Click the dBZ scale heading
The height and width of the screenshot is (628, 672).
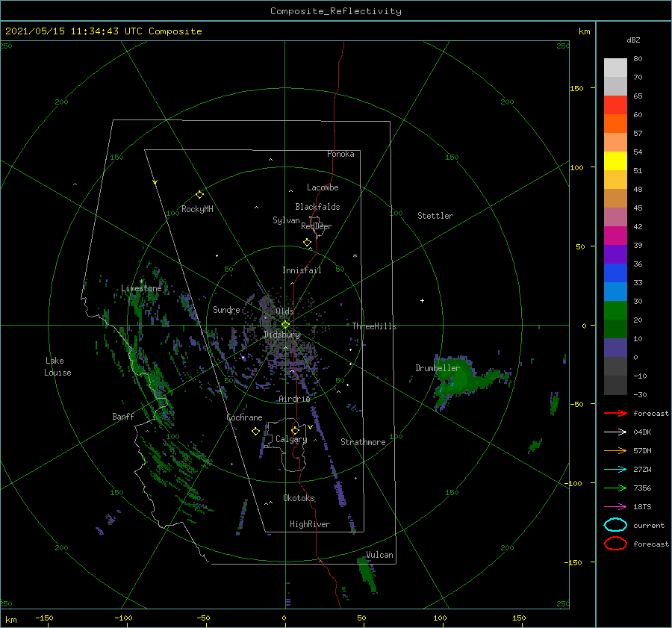point(633,40)
